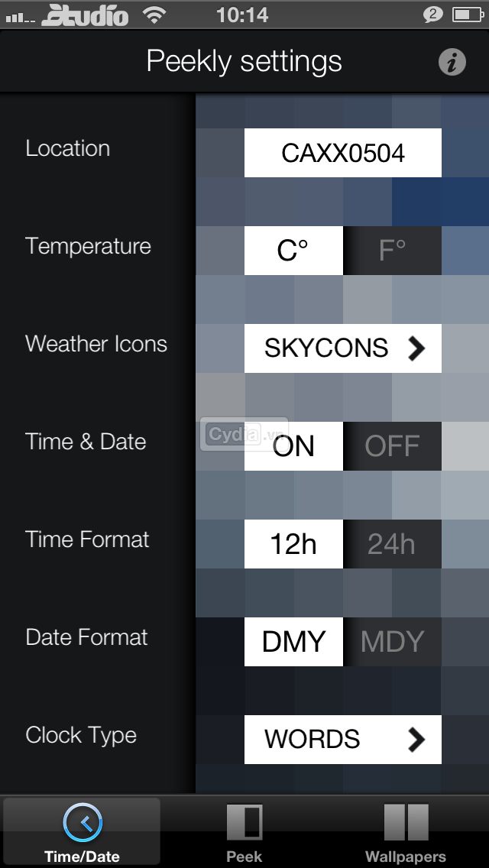The width and height of the screenshot is (489, 868).
Task: Tap the Time/Date clock icon
Action: click(x=83, y=823)
